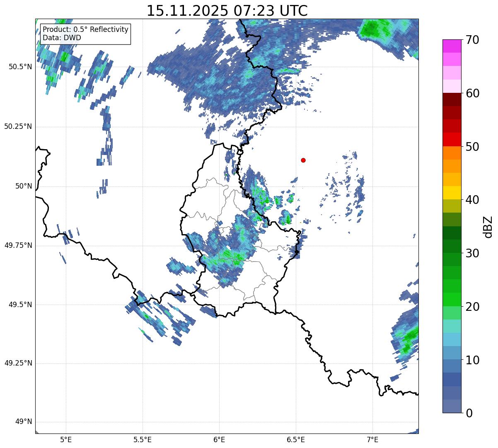Screen dimensions: 498x448
Task: Click the colorbar 70 tick label
Action: pyautogui.click(x=472, y=40)
